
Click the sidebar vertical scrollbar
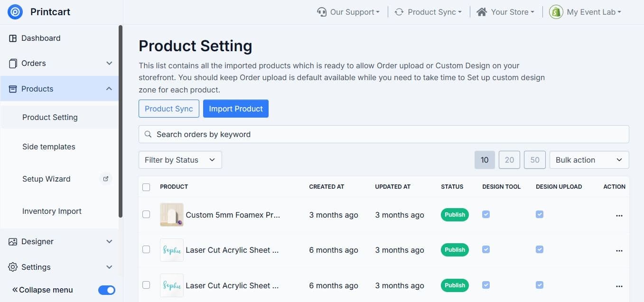click(121, 121)
